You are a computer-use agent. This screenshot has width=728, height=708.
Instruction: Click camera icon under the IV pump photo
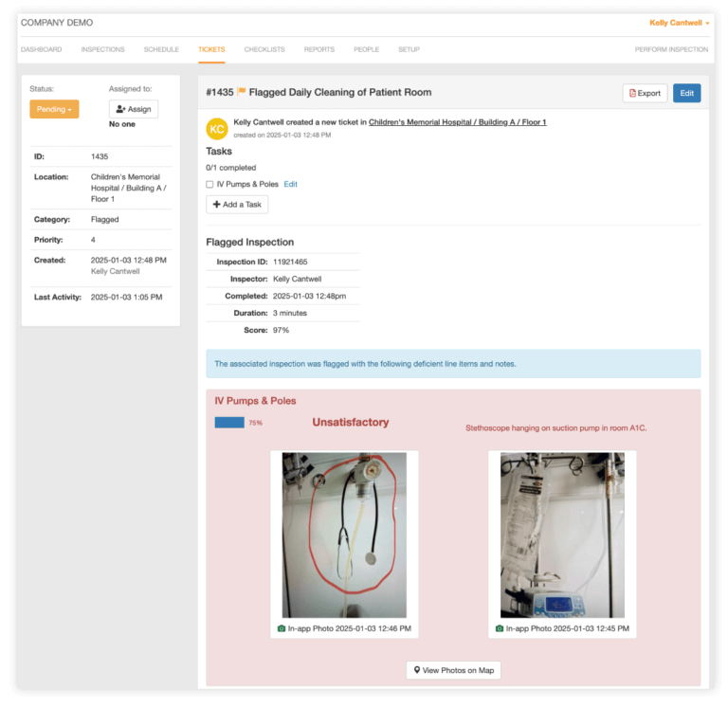500,628
